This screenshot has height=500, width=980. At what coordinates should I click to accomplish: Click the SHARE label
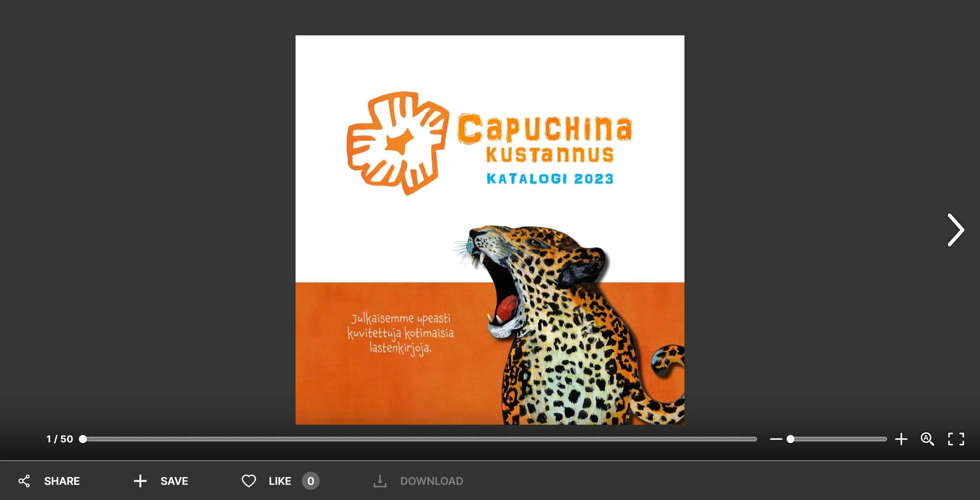62,481
